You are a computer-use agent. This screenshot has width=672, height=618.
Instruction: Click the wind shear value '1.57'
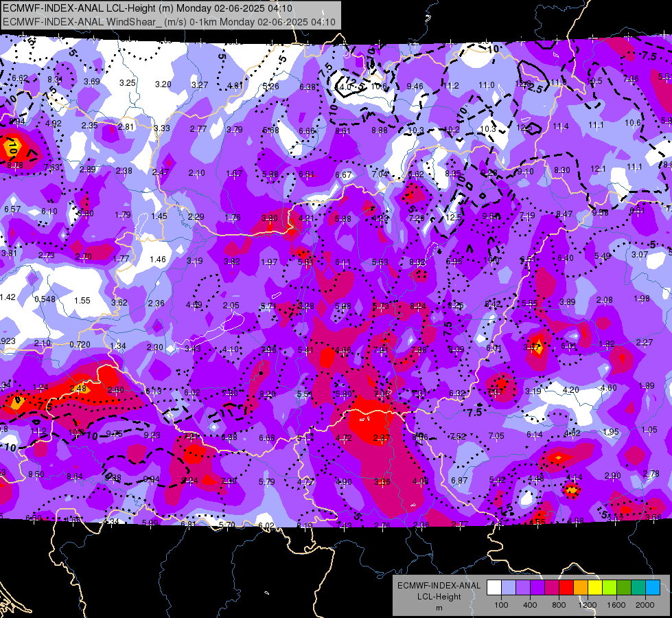(235, 173)
